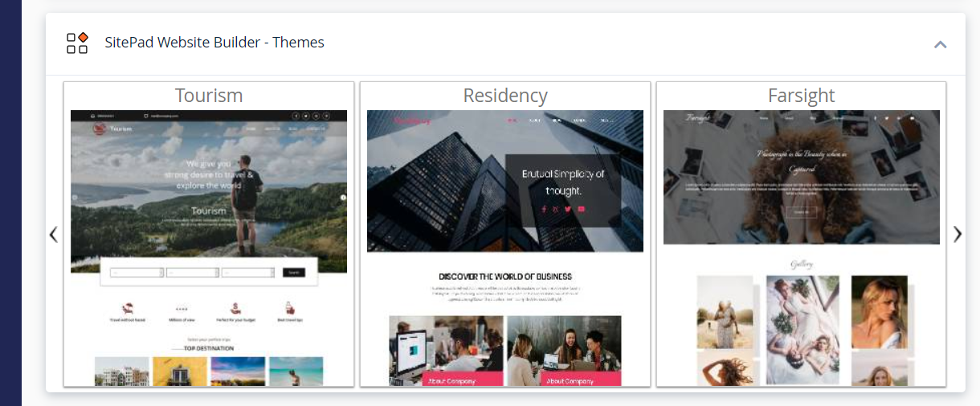Viewport: 980px width, 406px height.
Task: Click the Twitter icon in Residency preview
Action: tap(568, 209)
